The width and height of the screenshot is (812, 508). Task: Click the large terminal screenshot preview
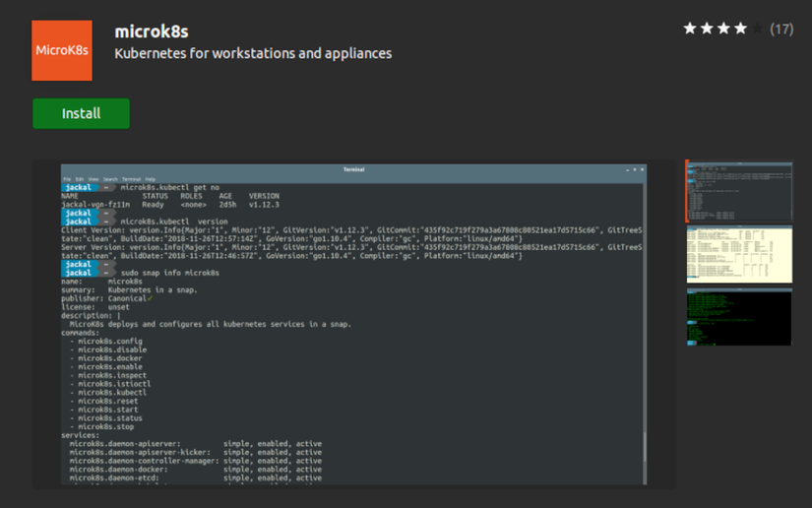tap(353, 325)
